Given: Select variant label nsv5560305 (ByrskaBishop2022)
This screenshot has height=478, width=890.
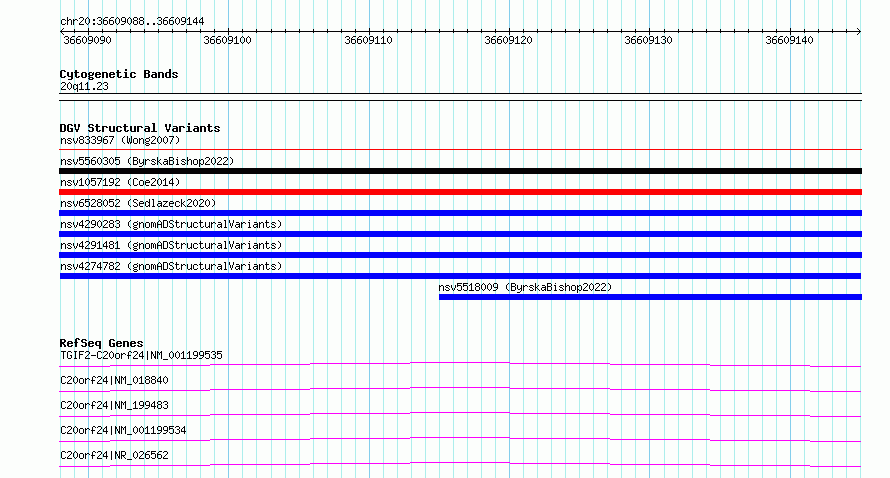Looking at the screenshot, I should click(x=147, y=161).
